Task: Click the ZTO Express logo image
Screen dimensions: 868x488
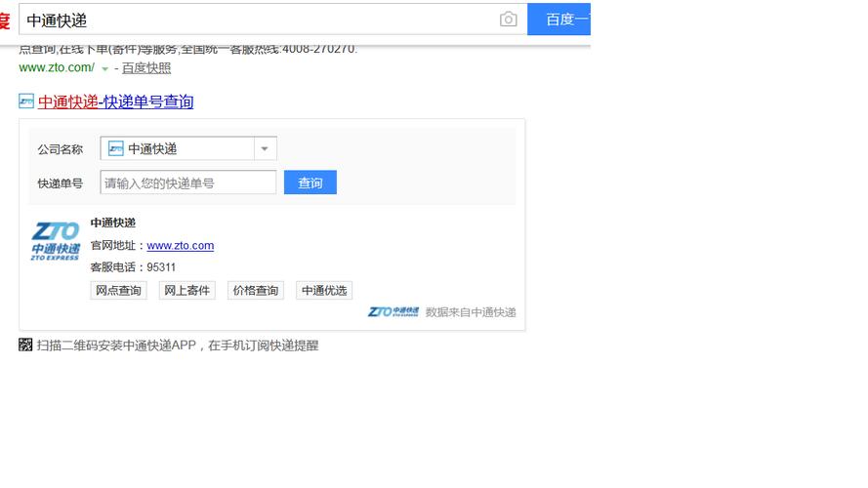Action: click(x=56, y=241)
